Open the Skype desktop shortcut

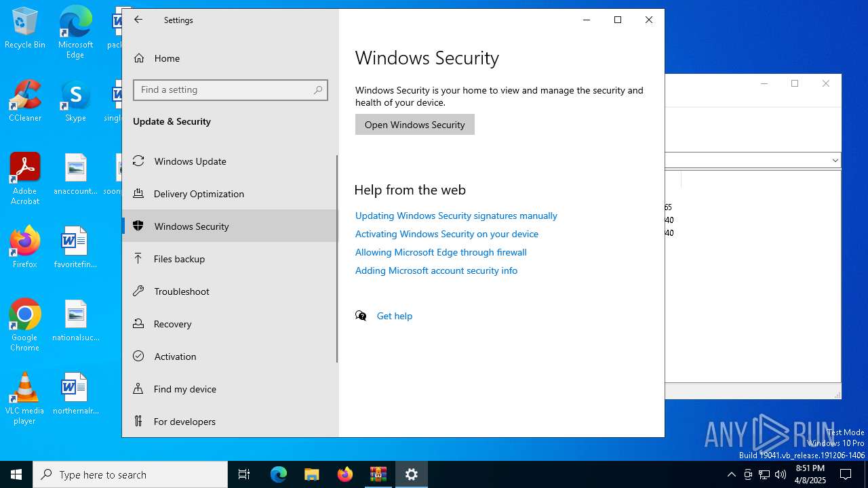coord(75,102)
